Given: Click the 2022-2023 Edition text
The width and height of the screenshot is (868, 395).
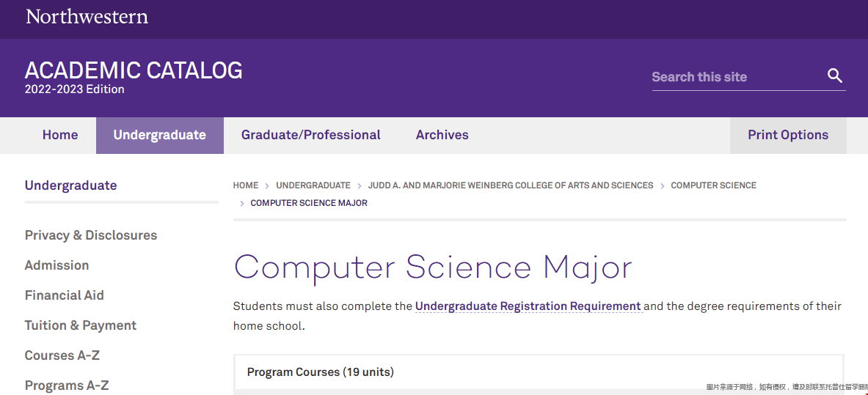Looking at the screenshot, I should coord(74,89).
